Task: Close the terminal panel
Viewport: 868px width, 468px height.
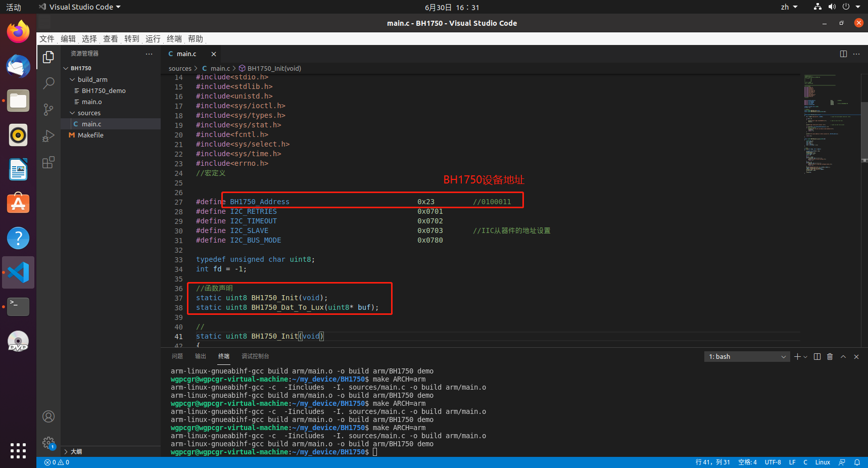Action: [856, 357]
